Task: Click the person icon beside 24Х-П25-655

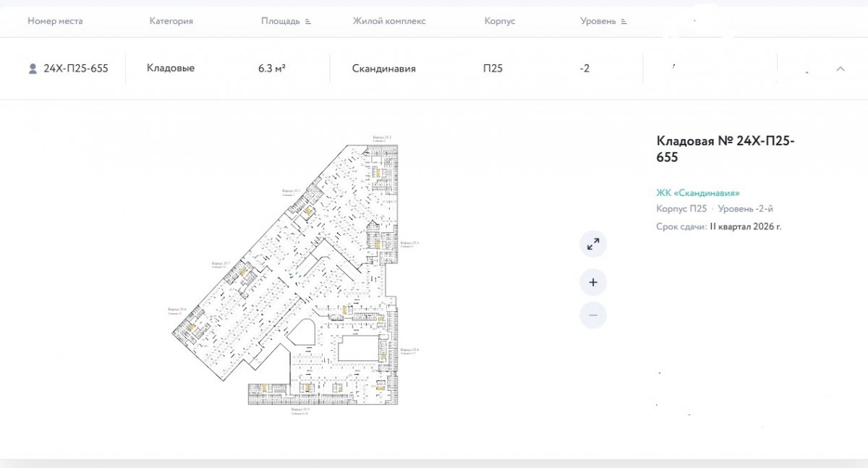Action: [33, 69]
